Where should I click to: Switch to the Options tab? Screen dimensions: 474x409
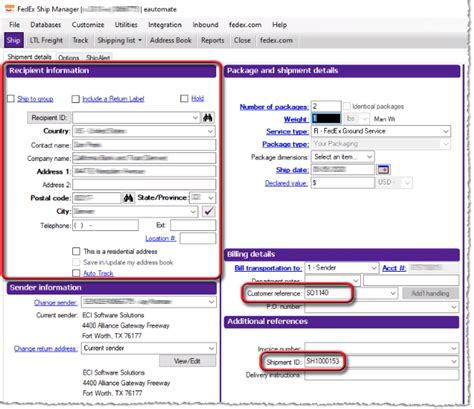[69, 57]
